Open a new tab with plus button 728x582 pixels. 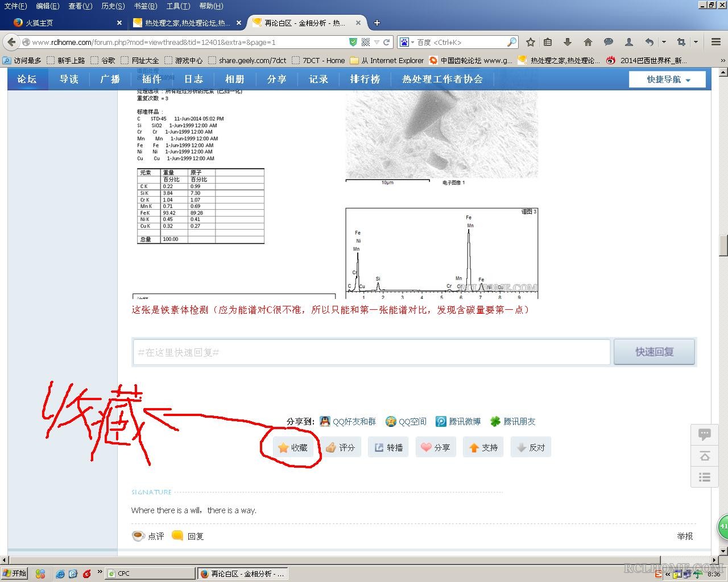(x=377, y=23)
